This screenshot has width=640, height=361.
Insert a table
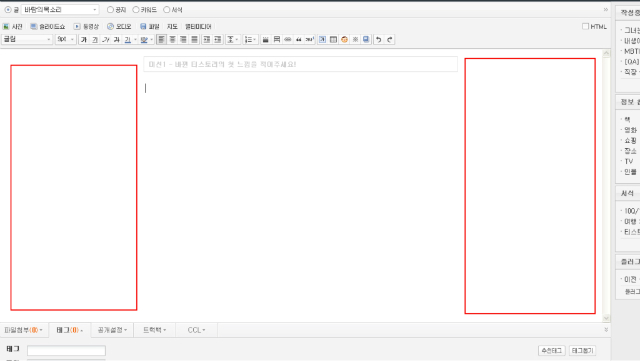(x=333, y=40)
